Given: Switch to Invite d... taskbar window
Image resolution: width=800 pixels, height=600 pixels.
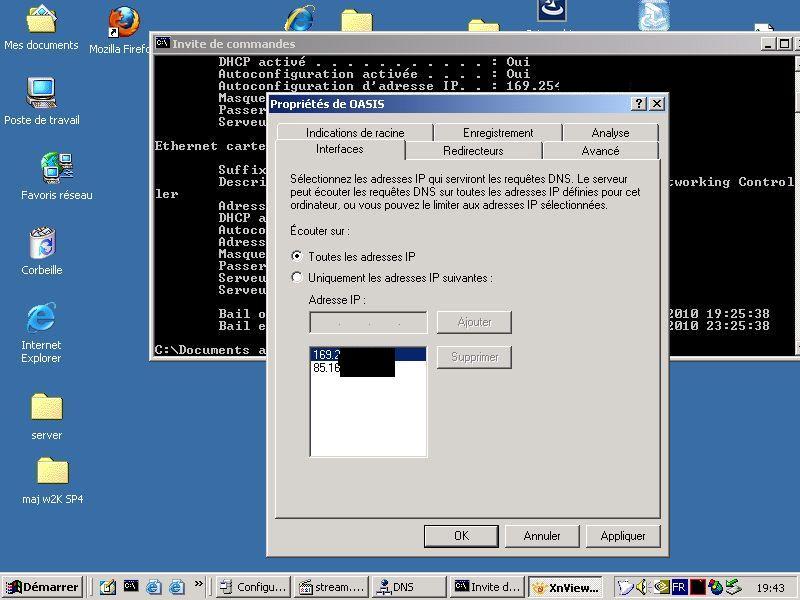Looking at the screenshot, I should pos(487,587).
